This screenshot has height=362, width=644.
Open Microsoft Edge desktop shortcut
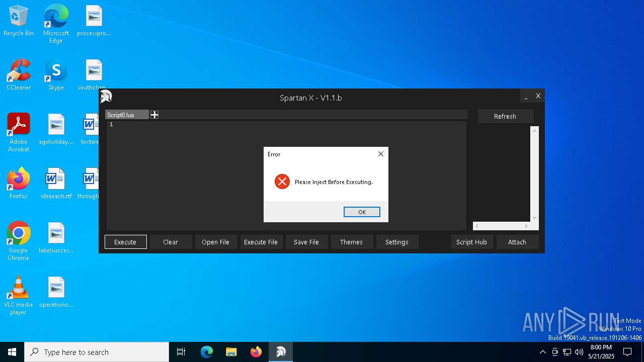[x=56, y=24]
